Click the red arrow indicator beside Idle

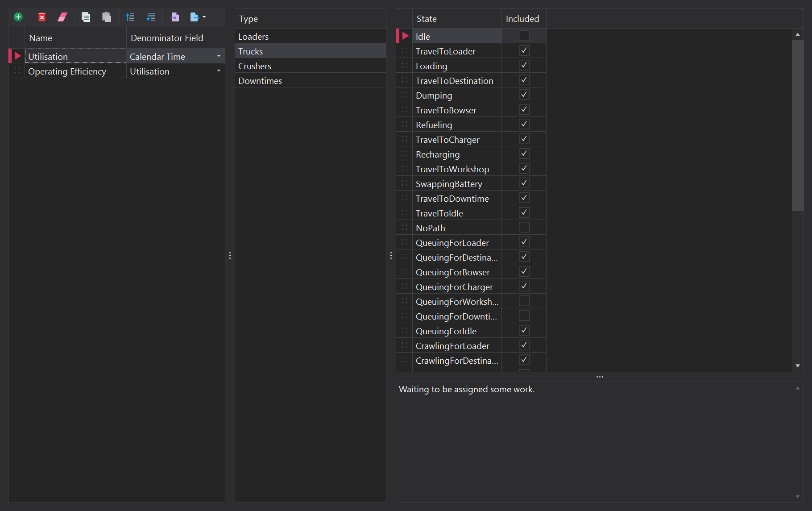coord(405,36)
